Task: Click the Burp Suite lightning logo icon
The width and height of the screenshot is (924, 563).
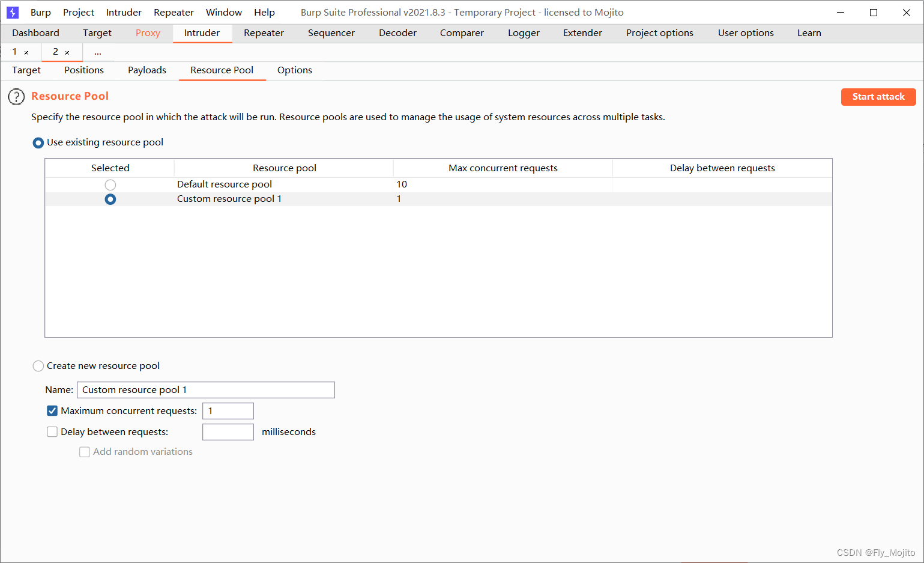Action: [13, 13]
